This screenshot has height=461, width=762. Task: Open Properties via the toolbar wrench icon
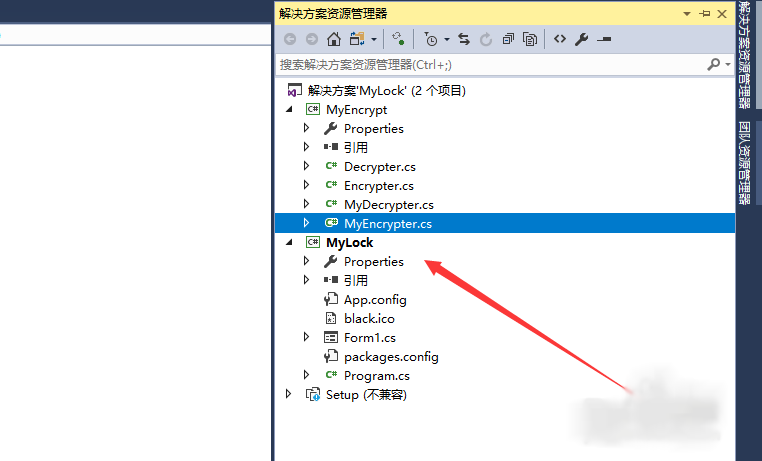coord(581,39)
